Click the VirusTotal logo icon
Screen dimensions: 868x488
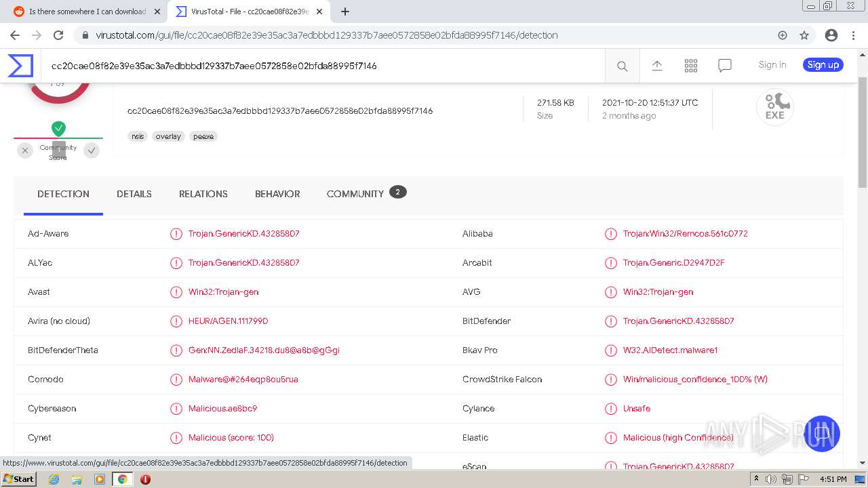point(20,66)
